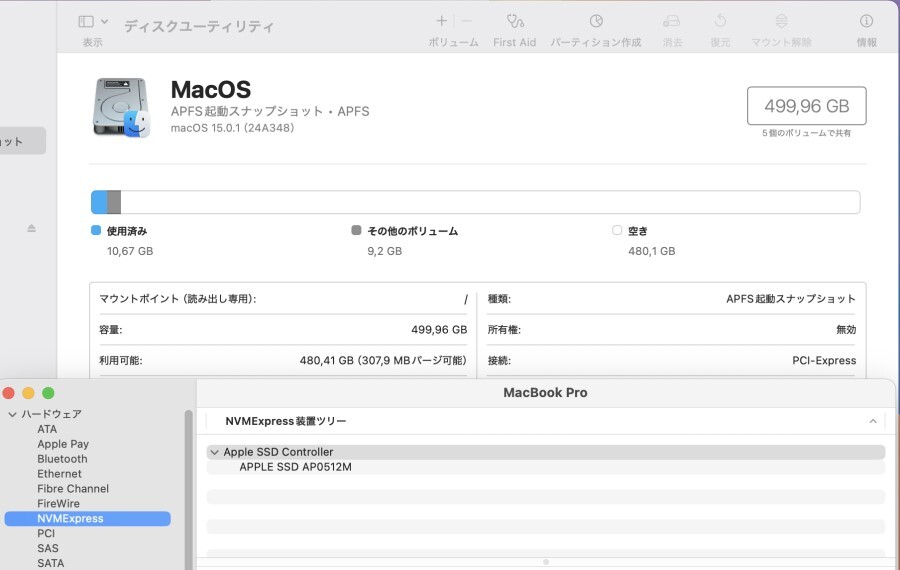The width and height of the screenshot is (900, 570).
Task: Select Bluetooth in the hardware list
Action: [x=63, y=459]
